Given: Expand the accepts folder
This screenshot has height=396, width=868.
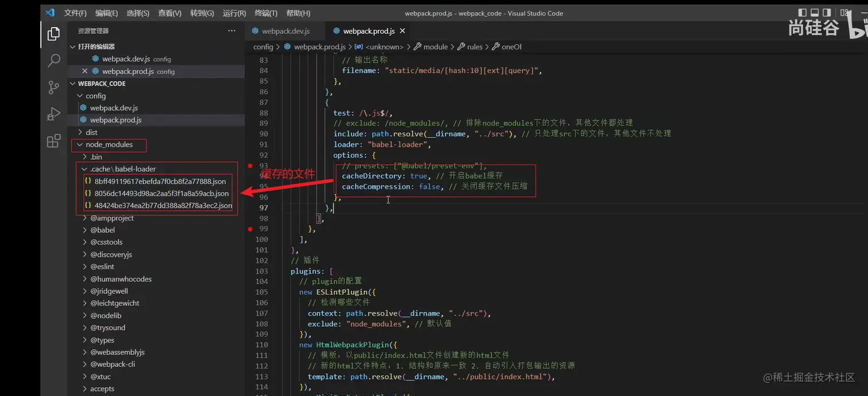Looking at the screenshot, I should pyautogui.click(x=156, y=389).
